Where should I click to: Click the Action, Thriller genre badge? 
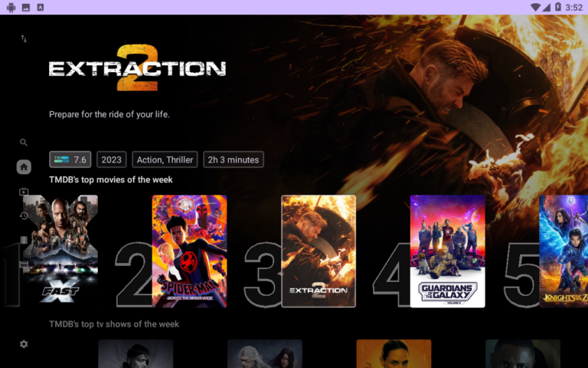tap(165, 159)
